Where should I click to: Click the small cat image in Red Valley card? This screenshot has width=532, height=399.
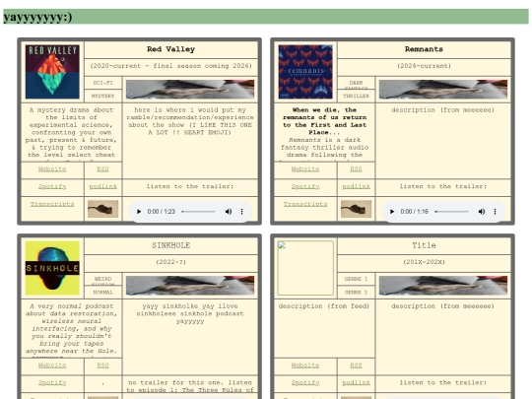click(x=102, y=209)
